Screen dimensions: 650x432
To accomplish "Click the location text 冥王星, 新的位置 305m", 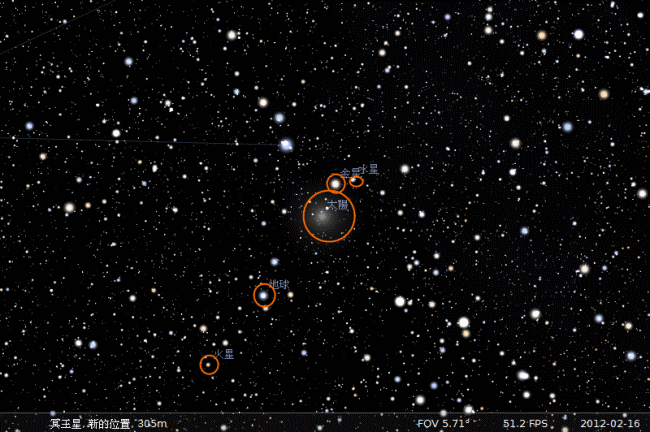I will point(109,424).
